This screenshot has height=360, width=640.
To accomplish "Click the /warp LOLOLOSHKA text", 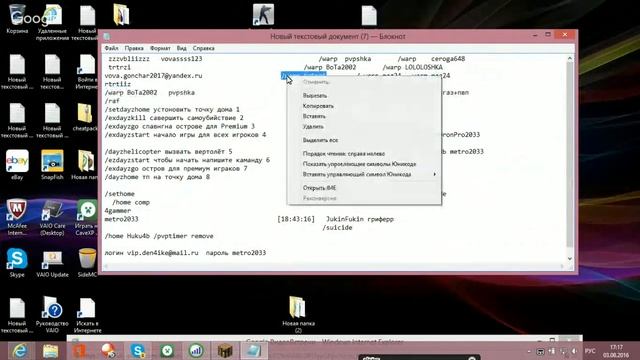I will (412, 67).
